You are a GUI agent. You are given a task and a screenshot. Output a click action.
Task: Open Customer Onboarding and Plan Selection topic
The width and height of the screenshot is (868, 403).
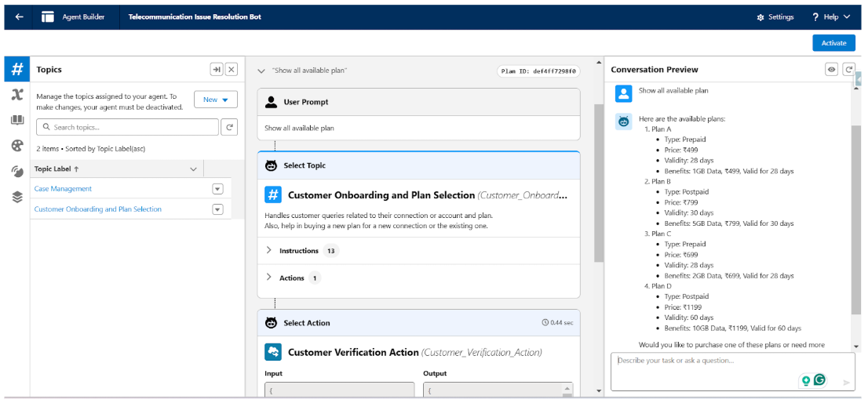click(98, 209)
